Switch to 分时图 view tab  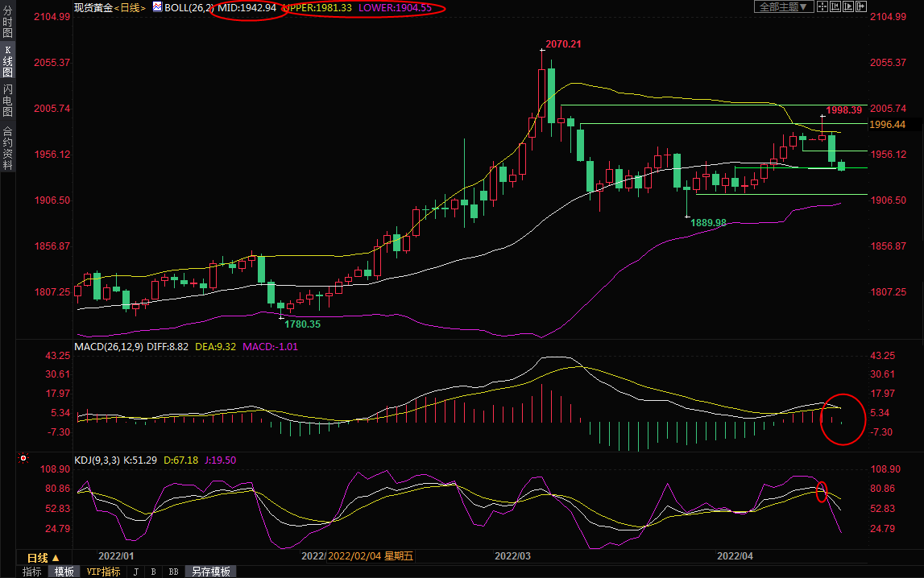click(x=7, y=23)
